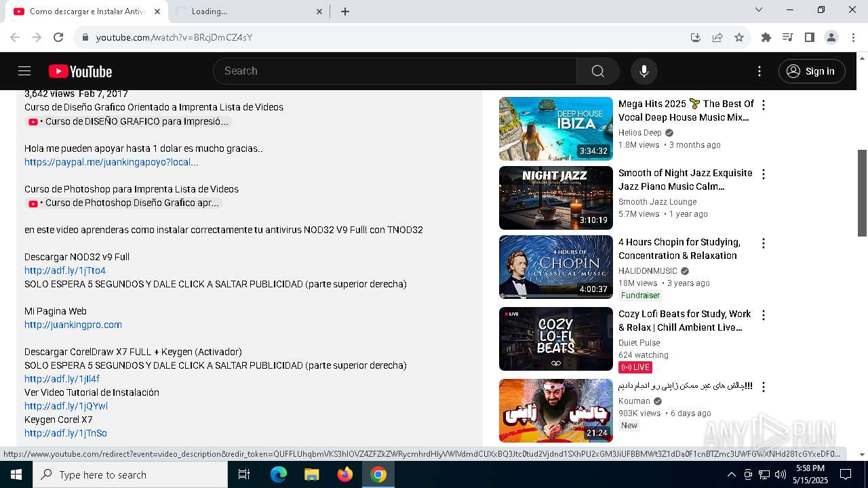Open media controls icon in Chrome toolbar
The width and height of the screenshot is (868, 488).
click(787, 37)
